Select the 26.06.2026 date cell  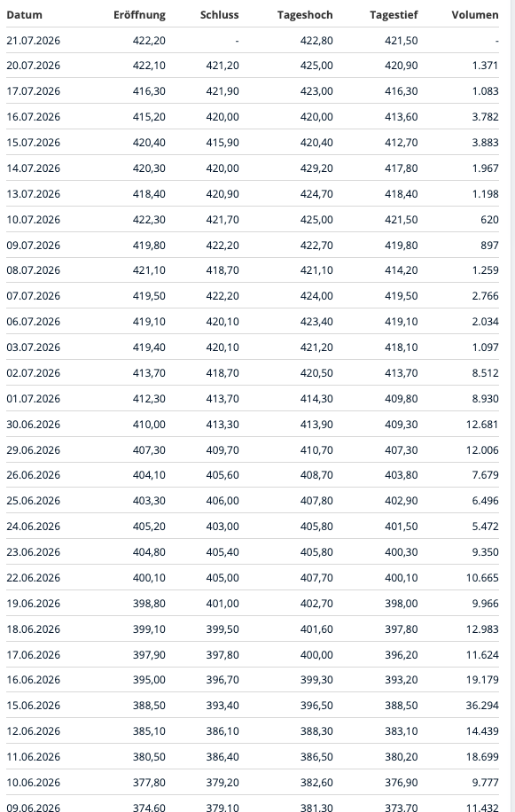click(33, 475)
